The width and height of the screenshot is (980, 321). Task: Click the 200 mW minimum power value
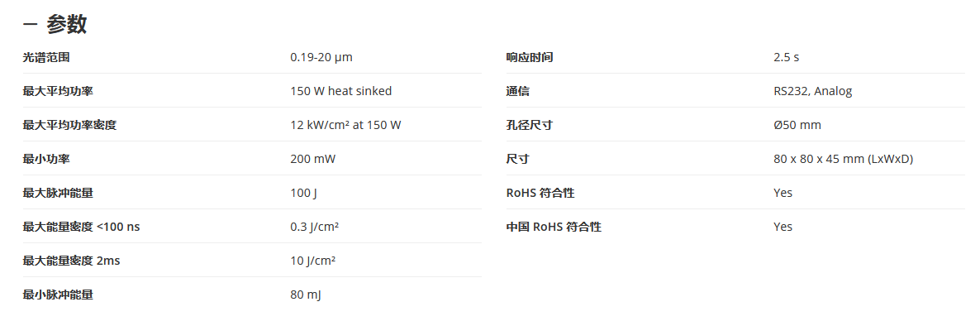click(313, 159)
